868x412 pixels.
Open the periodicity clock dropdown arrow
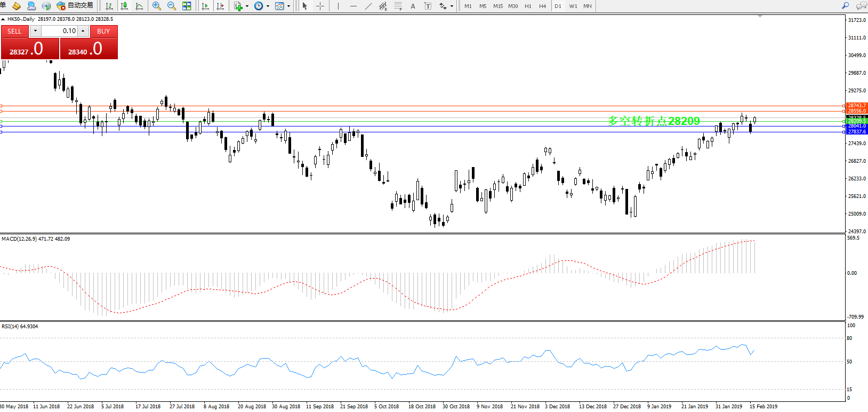[x=268, y=6]
